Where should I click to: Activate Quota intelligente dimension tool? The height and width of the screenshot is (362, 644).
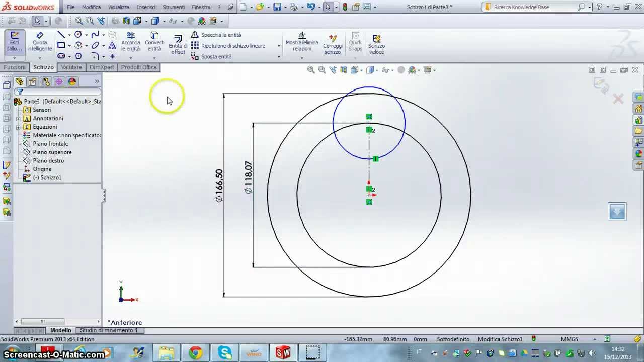[x=39, y=41]
